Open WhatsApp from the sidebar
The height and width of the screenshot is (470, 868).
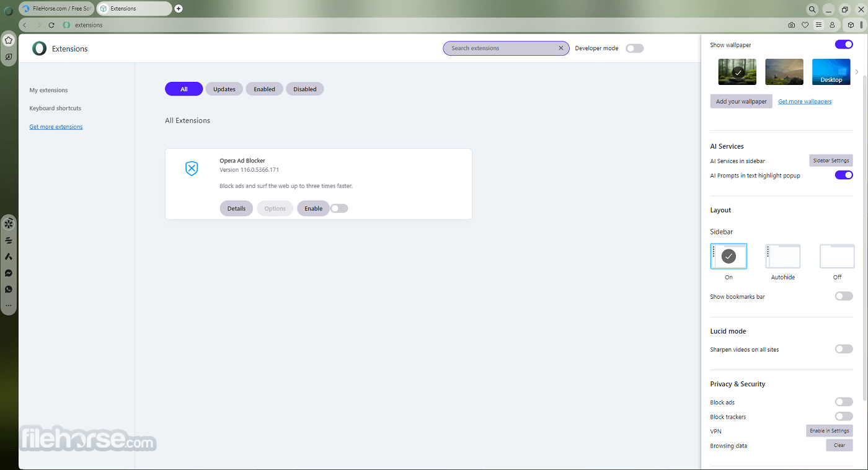click(9, 289)
